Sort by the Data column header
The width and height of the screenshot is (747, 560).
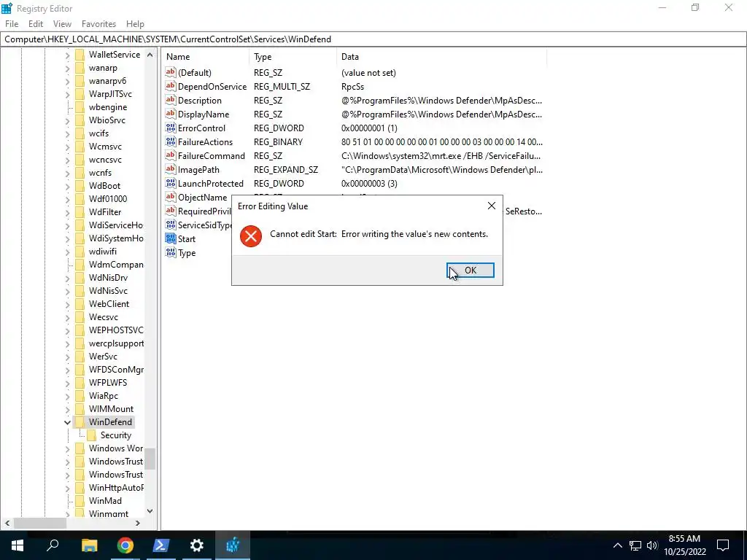click(441, 57)
